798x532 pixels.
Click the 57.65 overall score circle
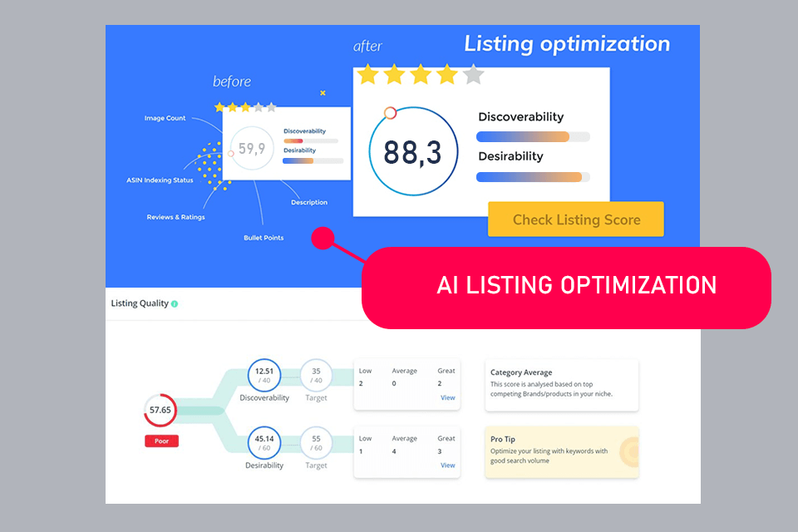click(160, 411)
